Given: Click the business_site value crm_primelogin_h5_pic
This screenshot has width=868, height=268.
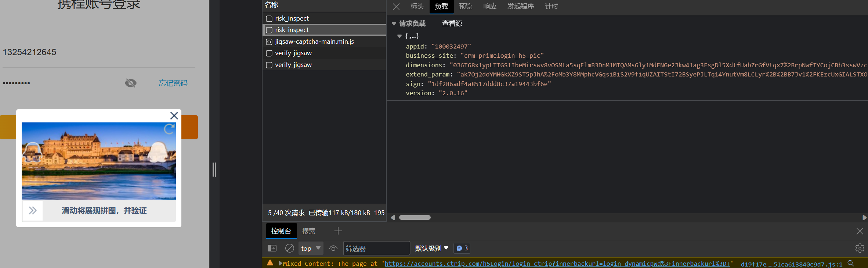Looking at the screenshot, I should [502, 56].
